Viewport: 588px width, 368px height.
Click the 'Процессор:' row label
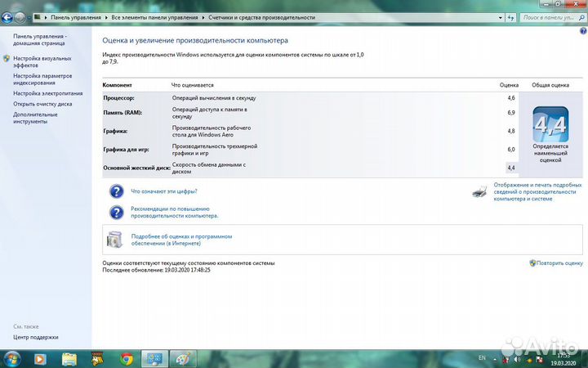[x=118, y=98]
